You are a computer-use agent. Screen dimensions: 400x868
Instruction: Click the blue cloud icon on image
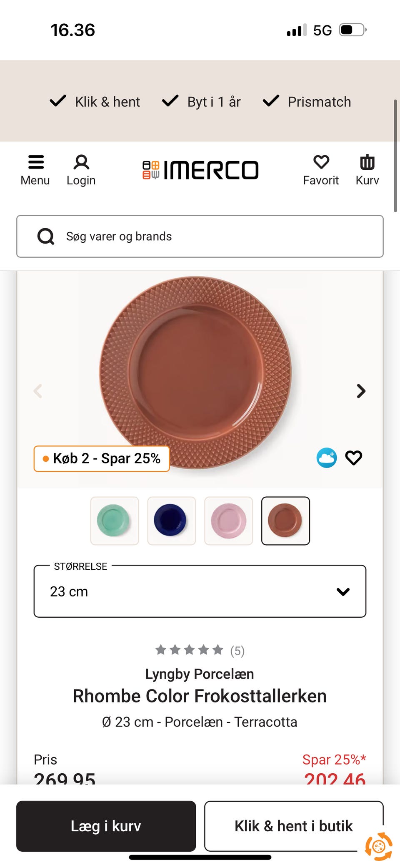click(327, 458)
